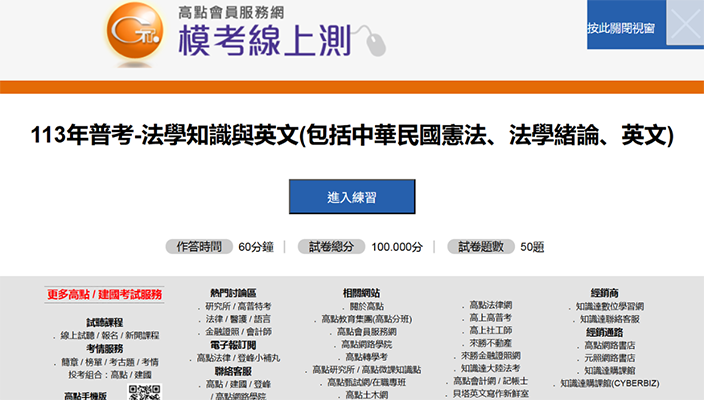Click the 熱門討論區 heading
Image resolution: width=704 pixels, height=400 pixels.
[x=233, y=293]
